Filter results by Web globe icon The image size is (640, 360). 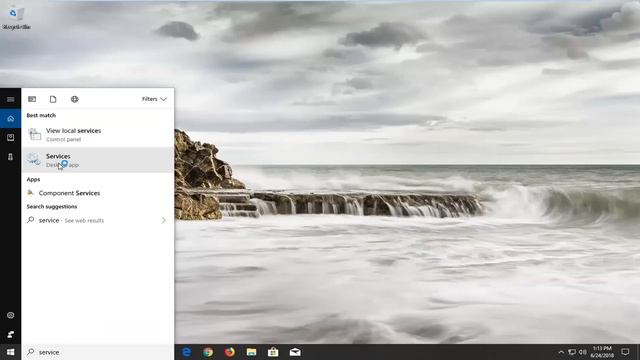(x=74, y=99)
